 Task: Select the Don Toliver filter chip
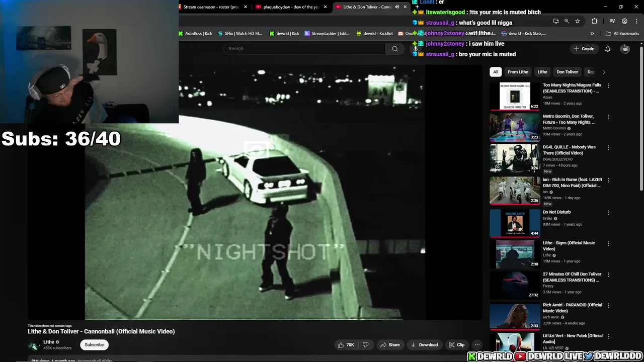[x=567, y=72]
